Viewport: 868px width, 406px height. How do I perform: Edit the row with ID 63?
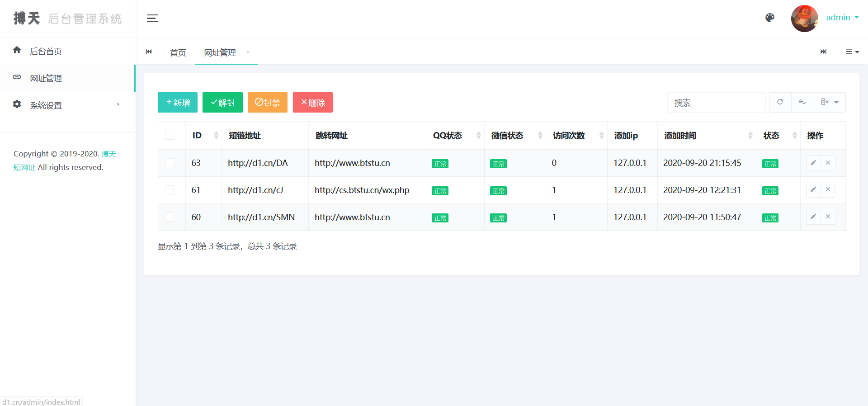pyautogui.click(x=813, y=163)
